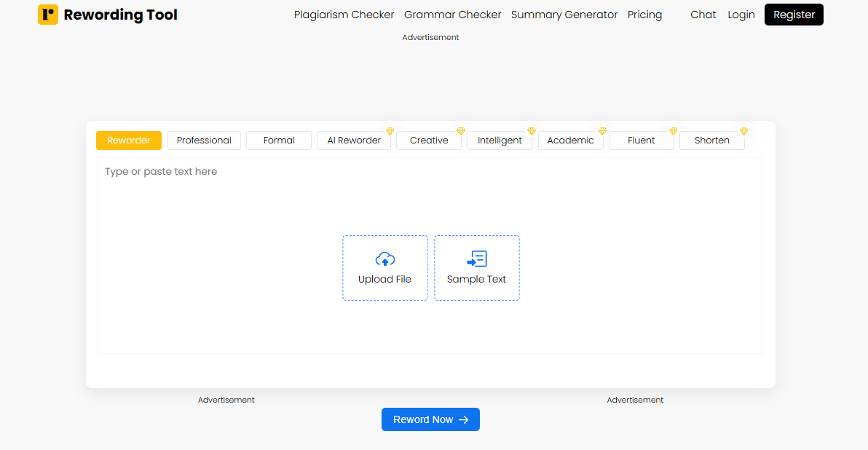Go to the Summary Generator page
Screen dimensions: 868x450
564,15
